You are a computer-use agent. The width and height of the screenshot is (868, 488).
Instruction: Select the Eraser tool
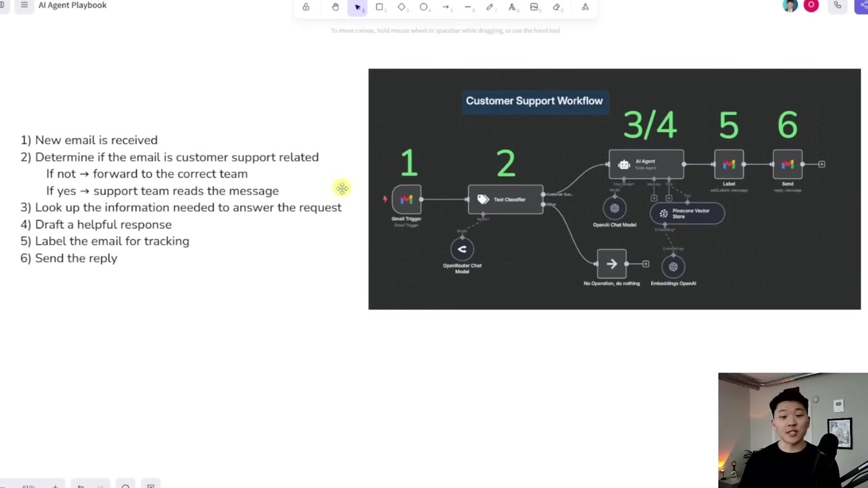click(557, 7)
